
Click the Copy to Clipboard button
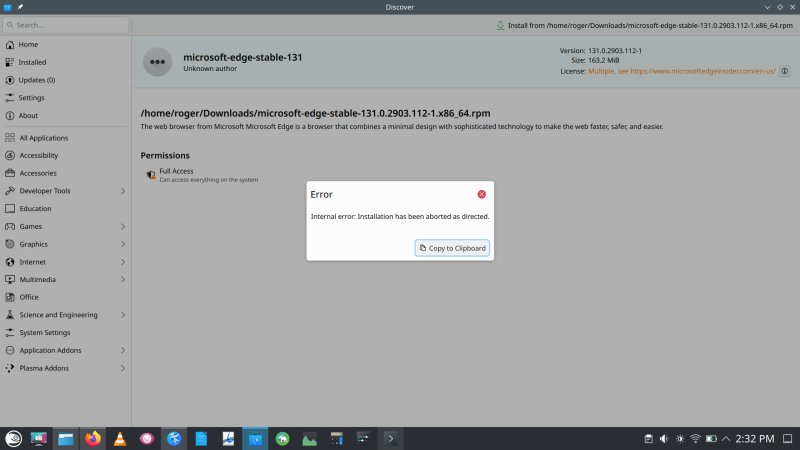452,248
